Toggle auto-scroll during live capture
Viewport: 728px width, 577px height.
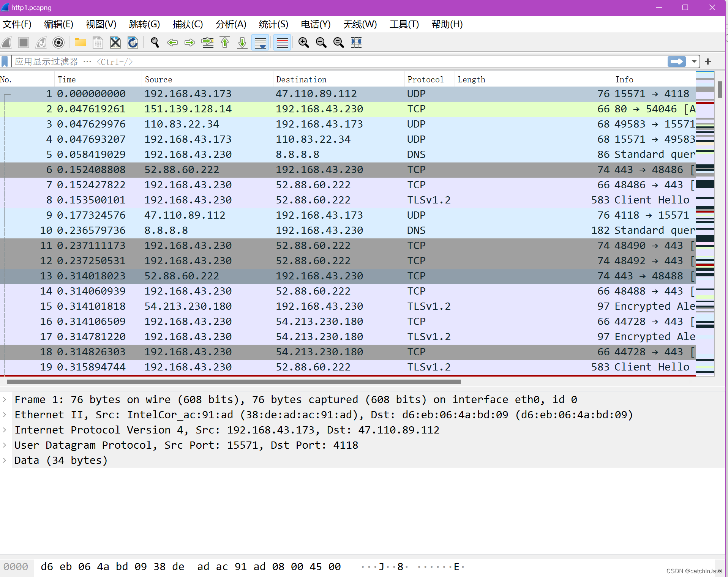coord(261,43)
